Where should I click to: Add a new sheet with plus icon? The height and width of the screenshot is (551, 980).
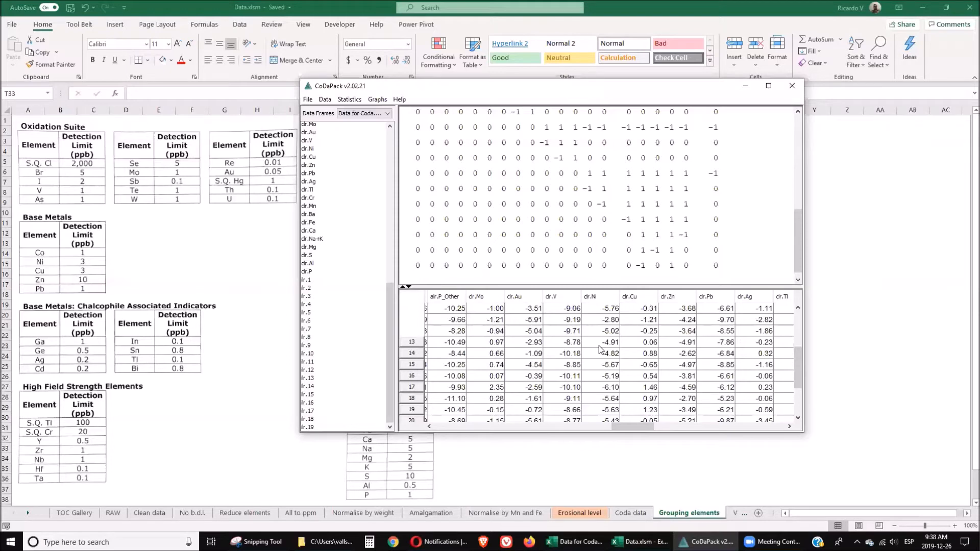click(758, 513)
